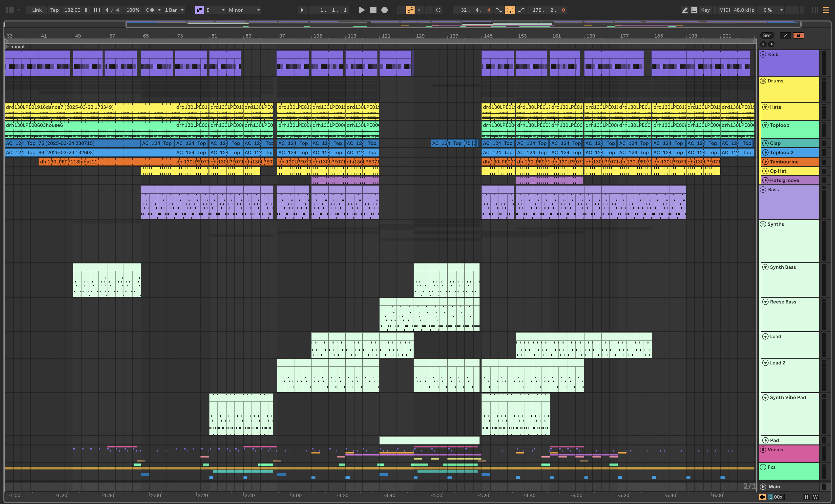Screen dimensions: 835x504
Task: Jump to next locator arrow
Action: click(x=771, y=44)
